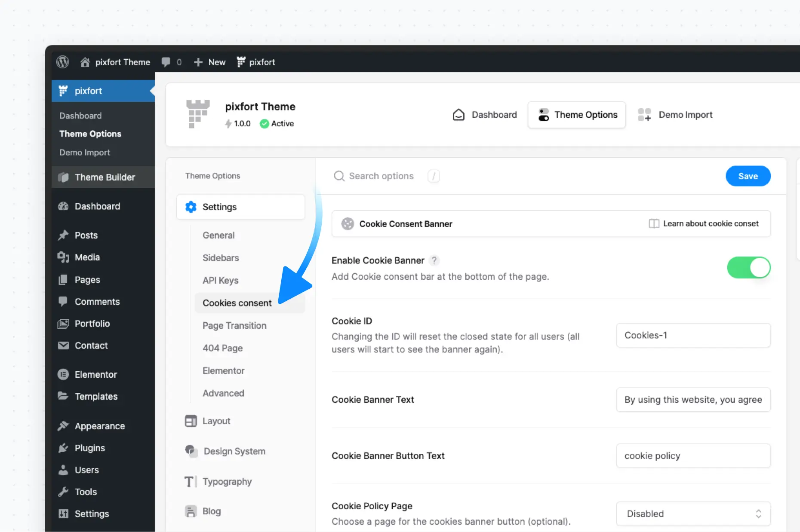
Task: Click the slash shortcut badge in search
Action: click(x=434, y=176)
